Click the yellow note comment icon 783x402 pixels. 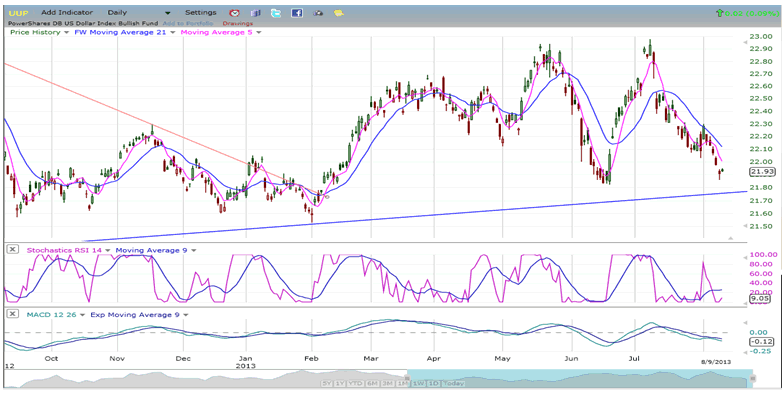340,12
